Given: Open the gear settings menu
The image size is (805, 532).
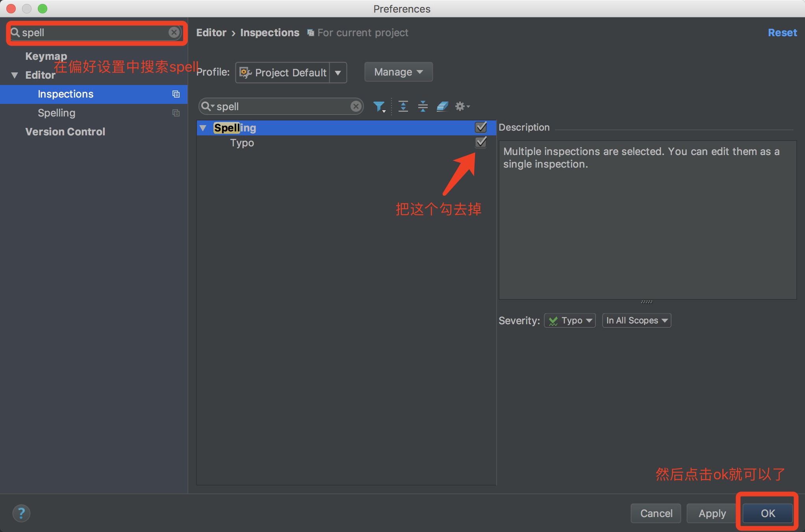Looking at the screenshot, I should tap(462, 106).
